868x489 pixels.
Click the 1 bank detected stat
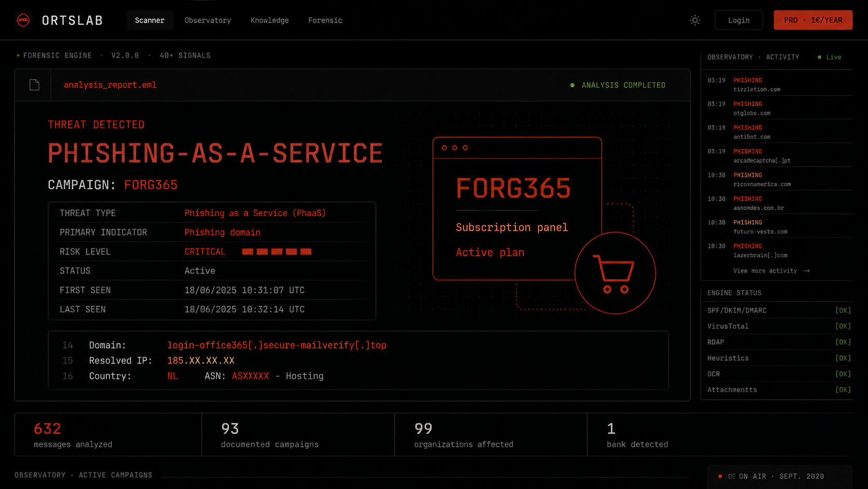(720, 435)
